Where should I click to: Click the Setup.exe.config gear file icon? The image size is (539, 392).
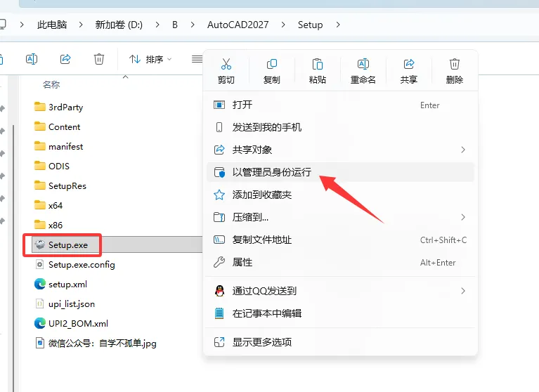[x=40, y=265]
